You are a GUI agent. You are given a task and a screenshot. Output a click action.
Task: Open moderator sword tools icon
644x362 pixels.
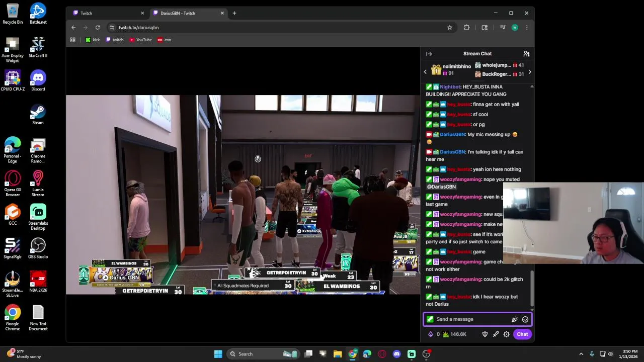point(496,334)
